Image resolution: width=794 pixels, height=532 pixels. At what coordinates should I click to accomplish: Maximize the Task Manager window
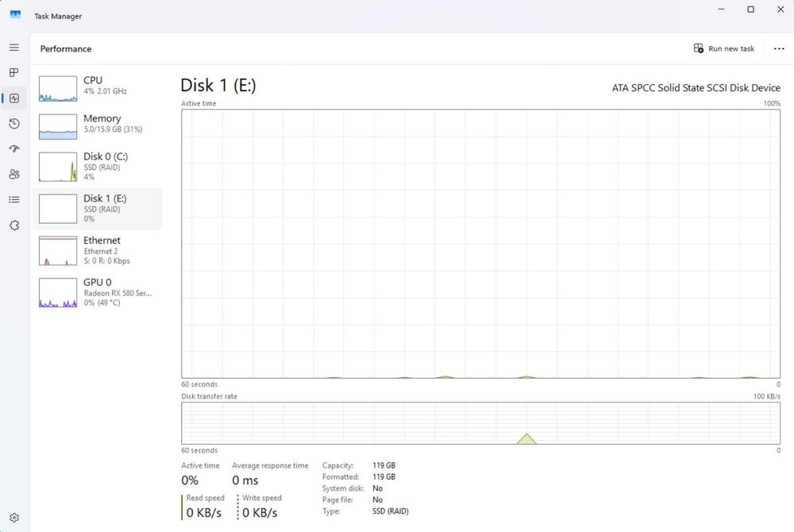(751, 9)
